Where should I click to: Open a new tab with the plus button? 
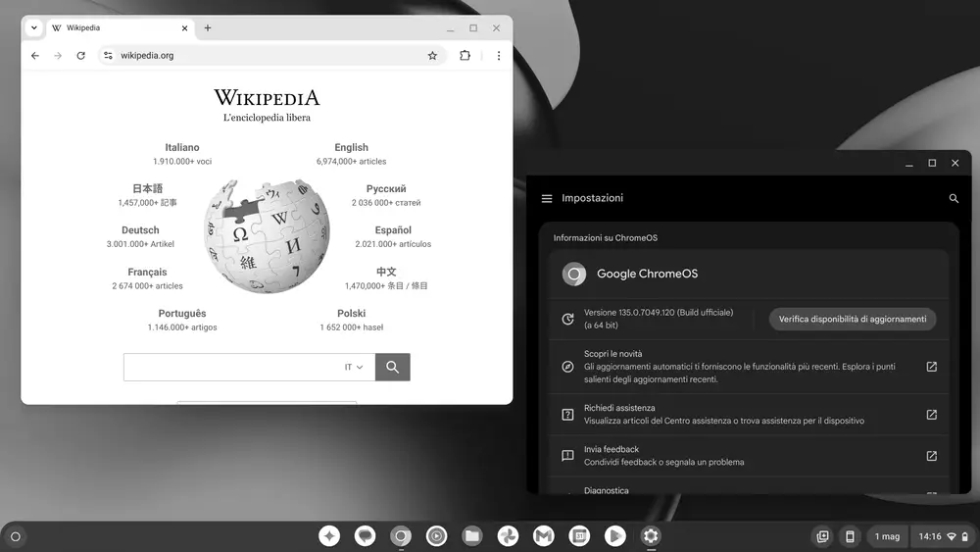pos(208,28)
